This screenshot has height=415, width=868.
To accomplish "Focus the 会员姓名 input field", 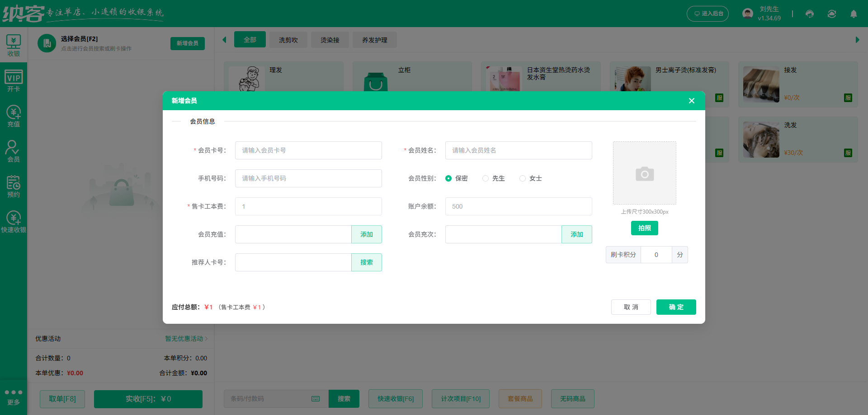I will pos(519,150).
